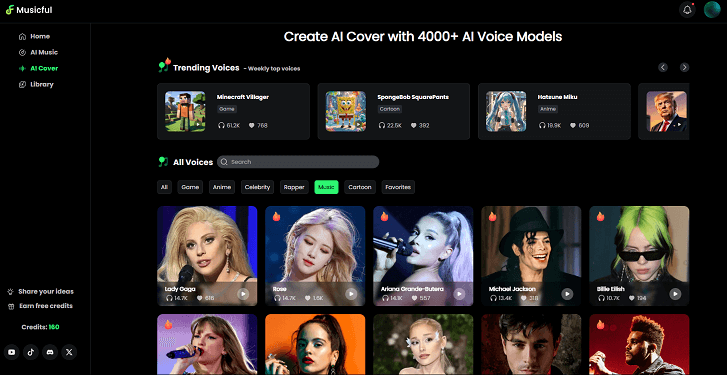Click the All Voices heading
This screenshot has height=375, width=727.
click(193, 162)
